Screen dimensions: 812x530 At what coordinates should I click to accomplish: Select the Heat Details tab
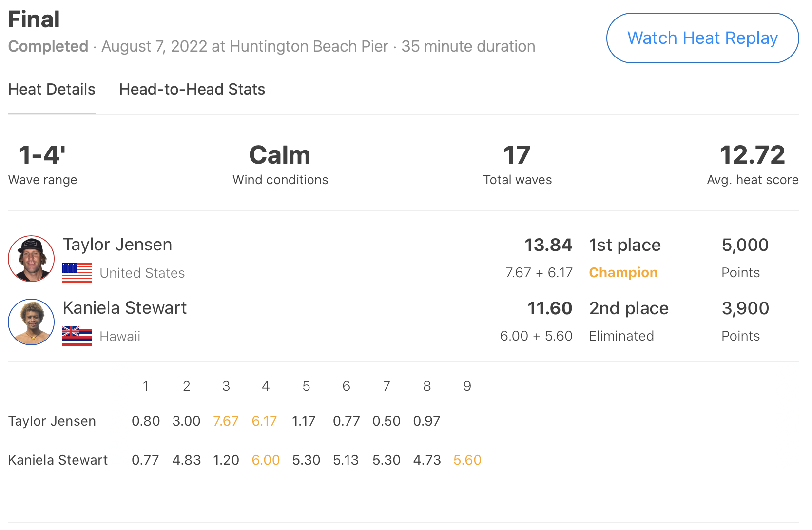pos(52,89)
